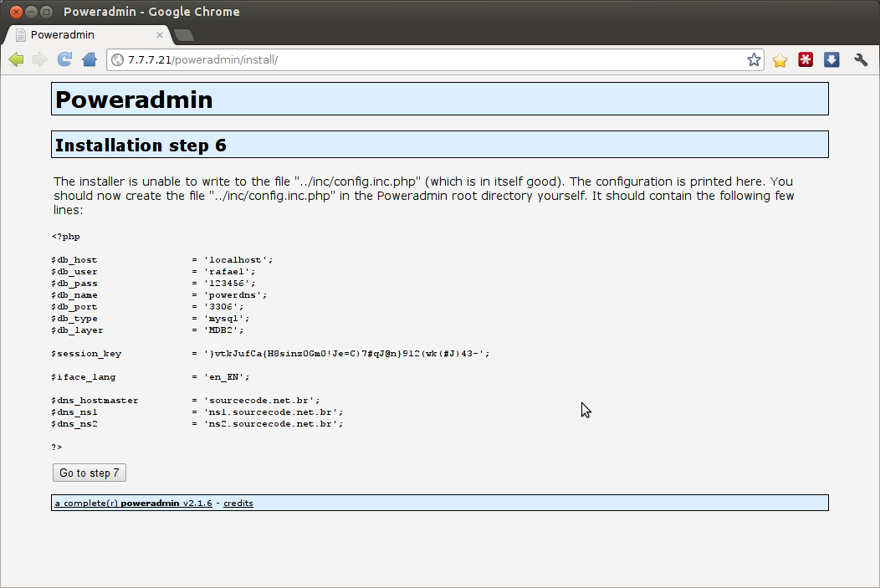Image resolution: width=880 pixels, height=588 pixels.
Task: Click the $db_name 'powerdns' line
Action: pyautogui.click(x=160, y=295)
